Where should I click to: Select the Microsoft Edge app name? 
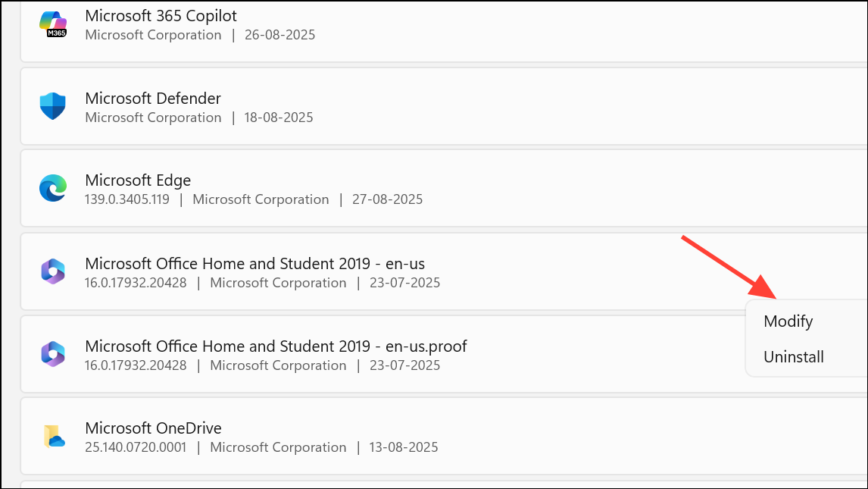(138, 180)
